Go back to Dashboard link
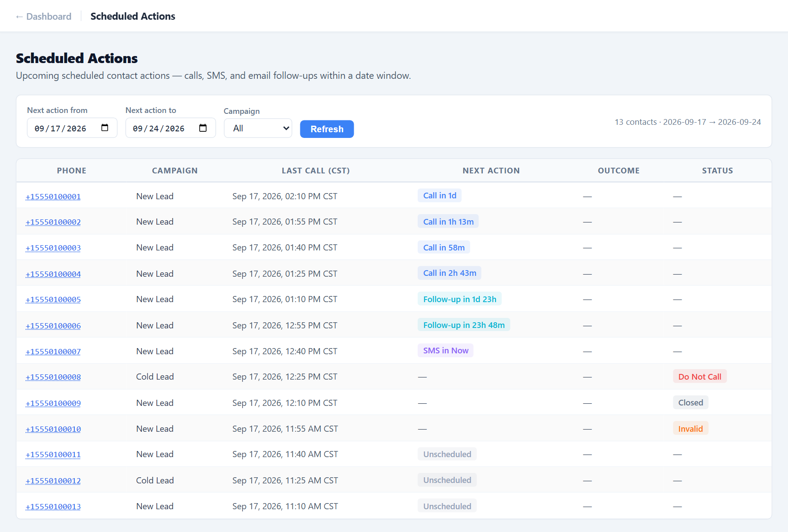 point(43,17)
